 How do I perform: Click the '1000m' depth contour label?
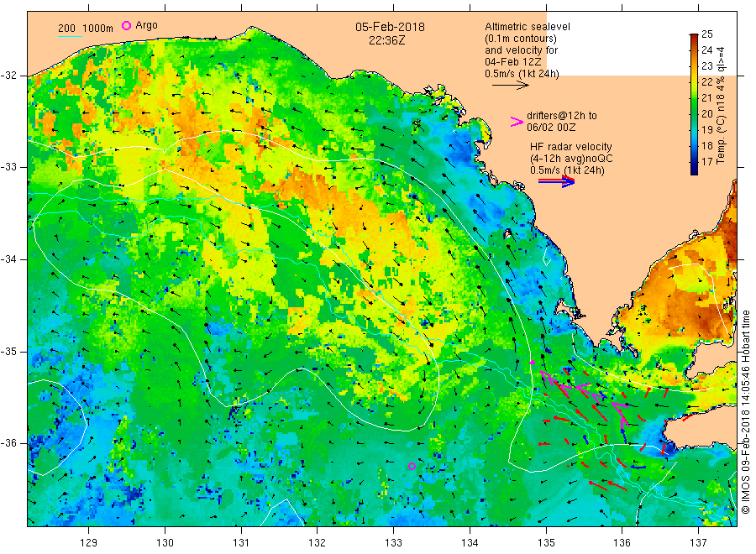pyautogui.click(x=98, y=28)
